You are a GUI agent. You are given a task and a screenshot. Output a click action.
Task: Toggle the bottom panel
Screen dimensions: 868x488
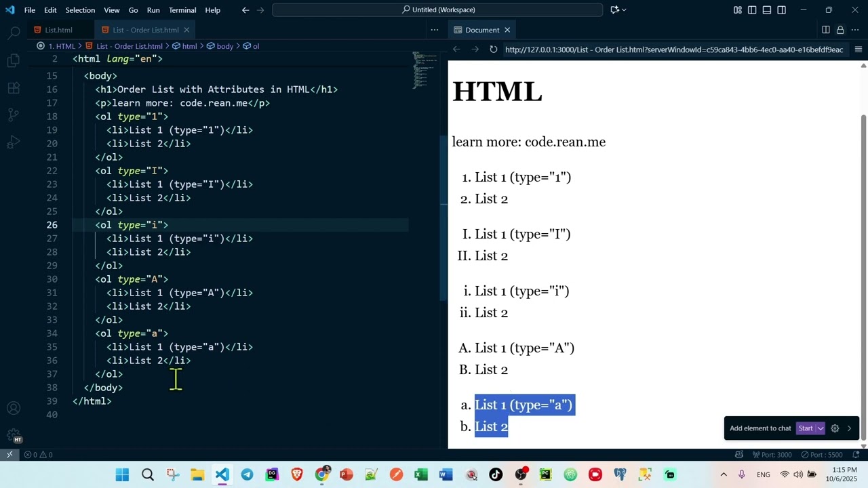point(767,9)
